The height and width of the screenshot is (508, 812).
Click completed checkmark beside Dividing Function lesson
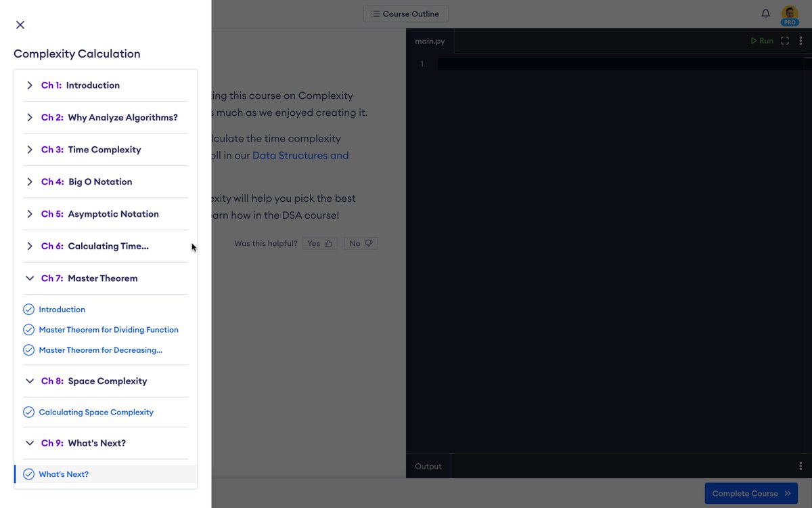(28, 330)
